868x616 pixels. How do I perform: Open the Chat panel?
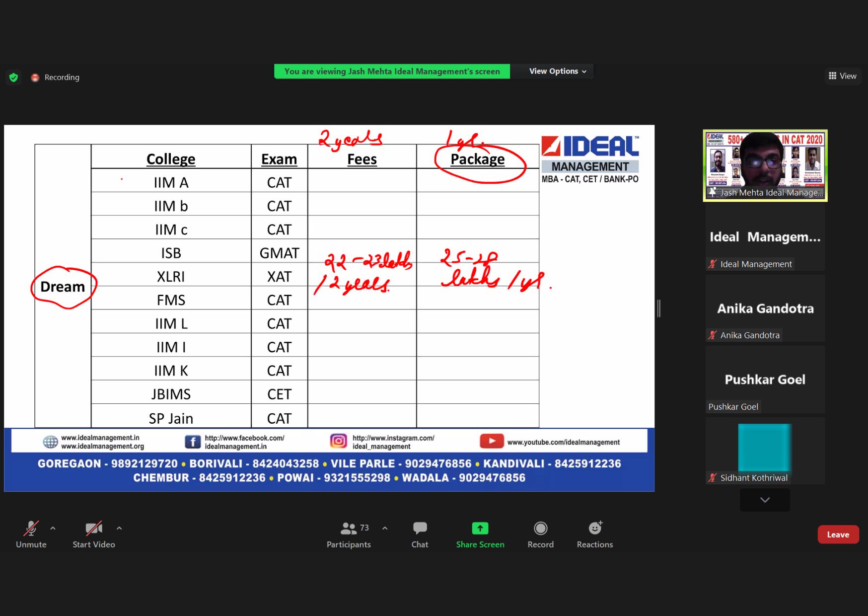[420, 535]
